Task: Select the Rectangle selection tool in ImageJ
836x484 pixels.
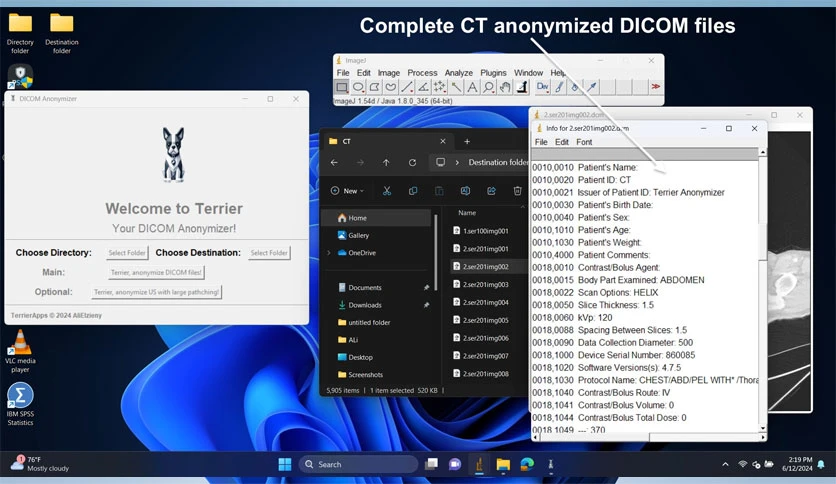Action: [342, 87]
